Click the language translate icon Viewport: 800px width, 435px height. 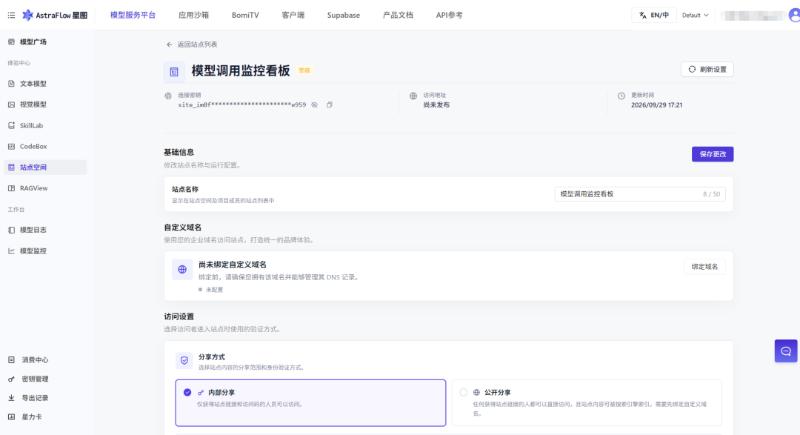[643, 15]
